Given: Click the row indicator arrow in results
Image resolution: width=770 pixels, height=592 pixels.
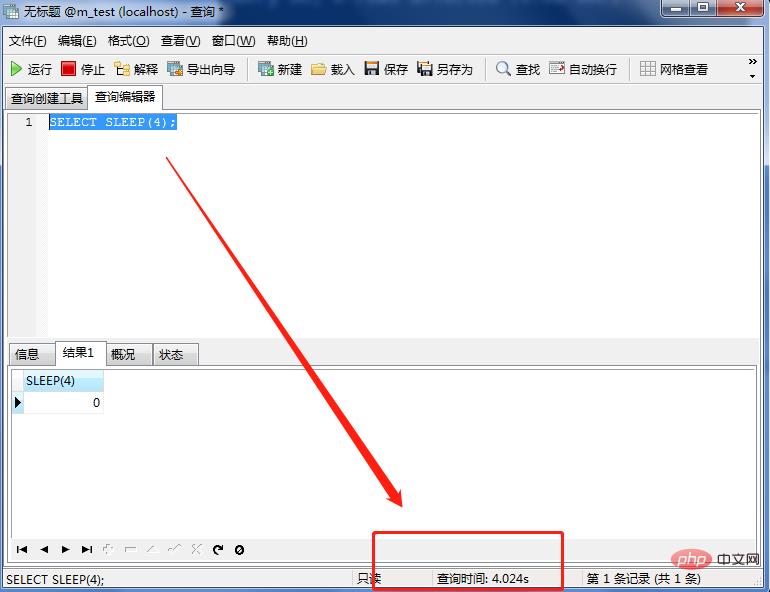Looking at the screenshot, I should tap(18, 403).
